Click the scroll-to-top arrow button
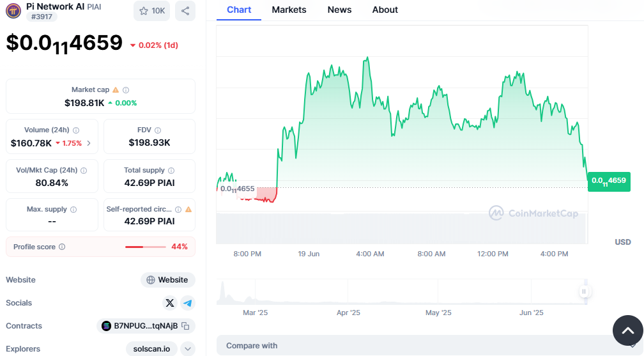This screenshot has height=356, width=644. pos(627,330)
